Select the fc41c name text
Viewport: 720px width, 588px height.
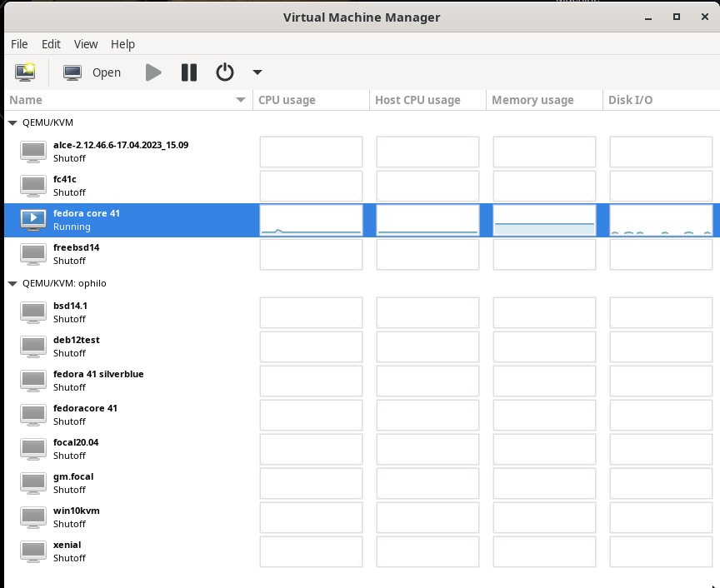[65, 179]
